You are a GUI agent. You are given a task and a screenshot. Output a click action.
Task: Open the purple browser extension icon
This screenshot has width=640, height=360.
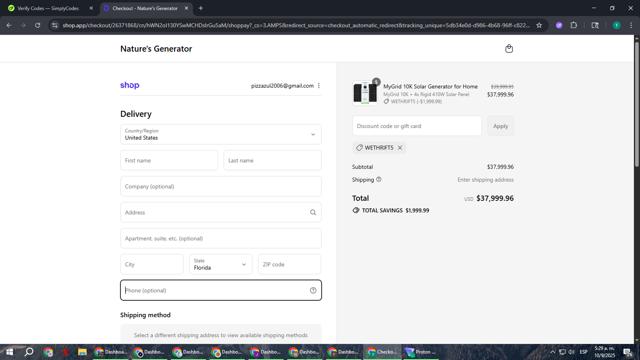coord(559,25)
